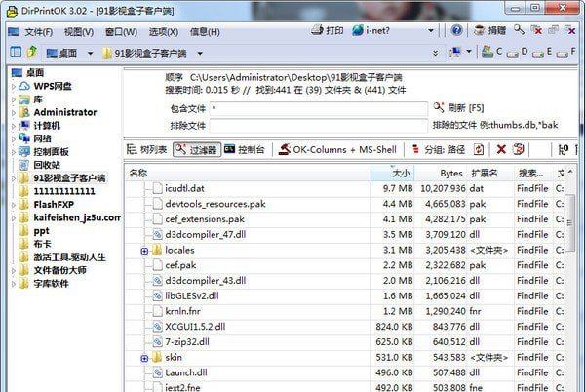This screenshot has width=585, height=392.
Task: Select drive E icon
Action: point(537,53)
